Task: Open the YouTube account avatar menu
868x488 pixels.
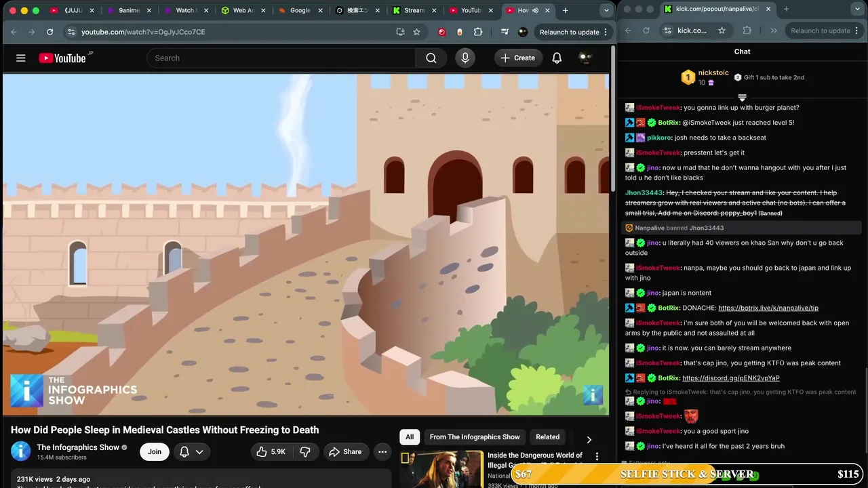Action: [x=585, y=58]
